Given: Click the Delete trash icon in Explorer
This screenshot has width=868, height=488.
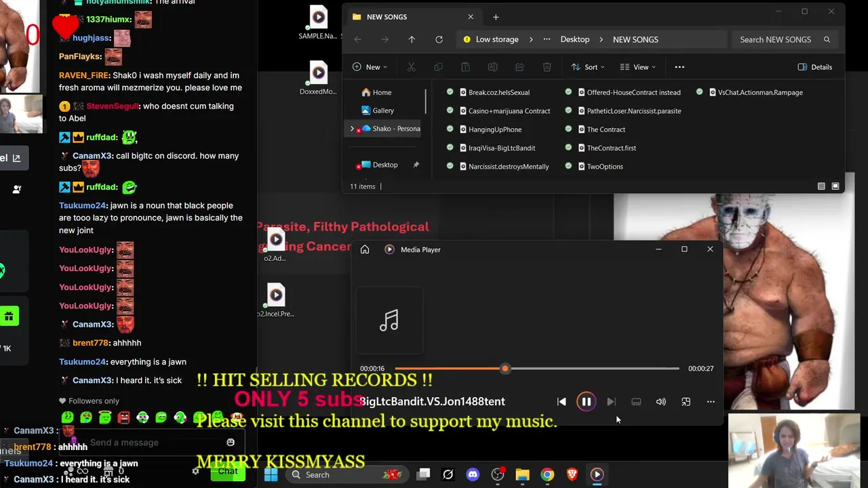Looking at the screenshot, I should click(547, 67).
